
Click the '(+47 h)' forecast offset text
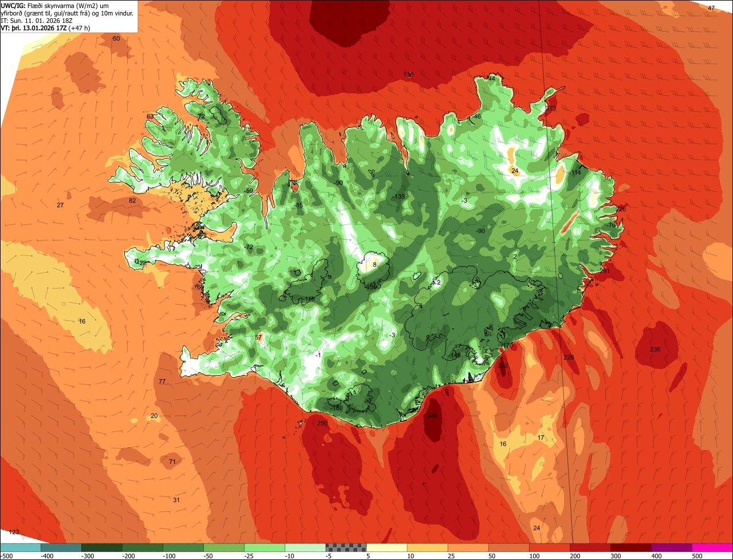click(x=80, y=27)
